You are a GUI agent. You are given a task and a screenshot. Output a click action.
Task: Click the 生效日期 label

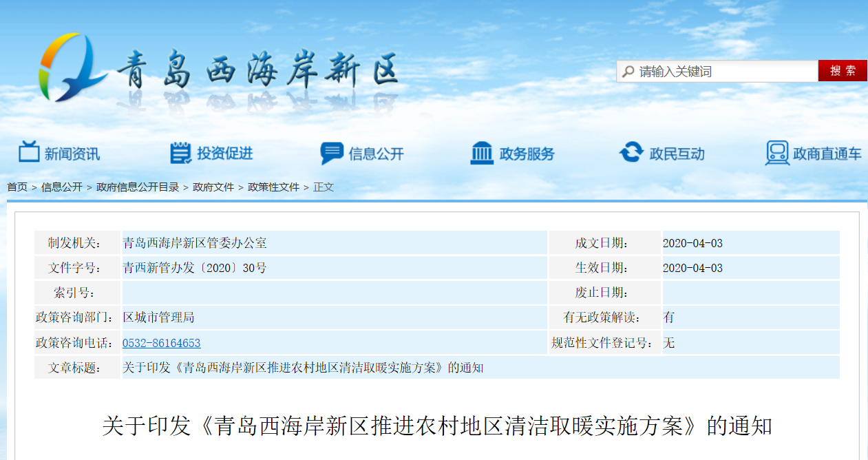tap(602, 268)
